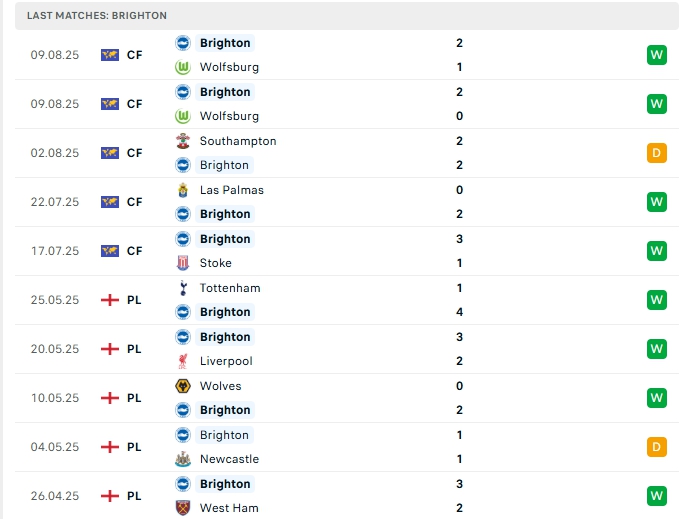Click the win badge for Liverpool match
The image size is (690, 519).
(x=656, y=349)
